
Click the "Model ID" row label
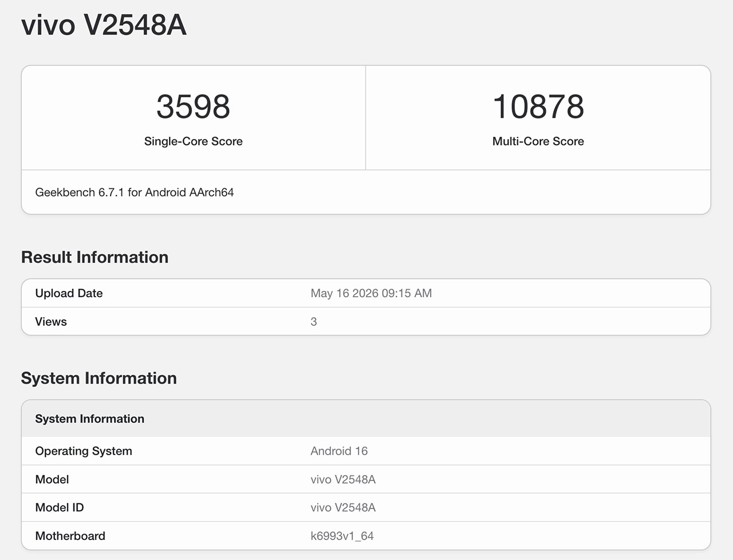(60, 507)
